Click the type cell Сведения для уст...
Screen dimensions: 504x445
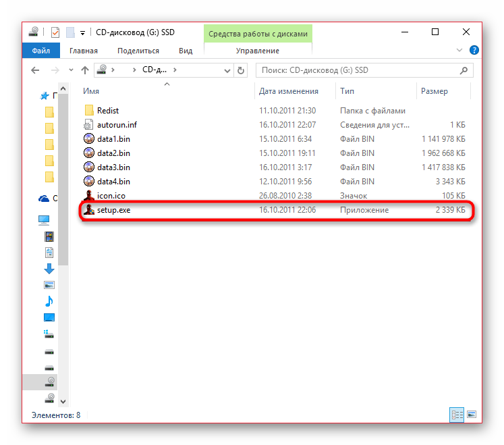pyautogui.click(x=374, y=125)
